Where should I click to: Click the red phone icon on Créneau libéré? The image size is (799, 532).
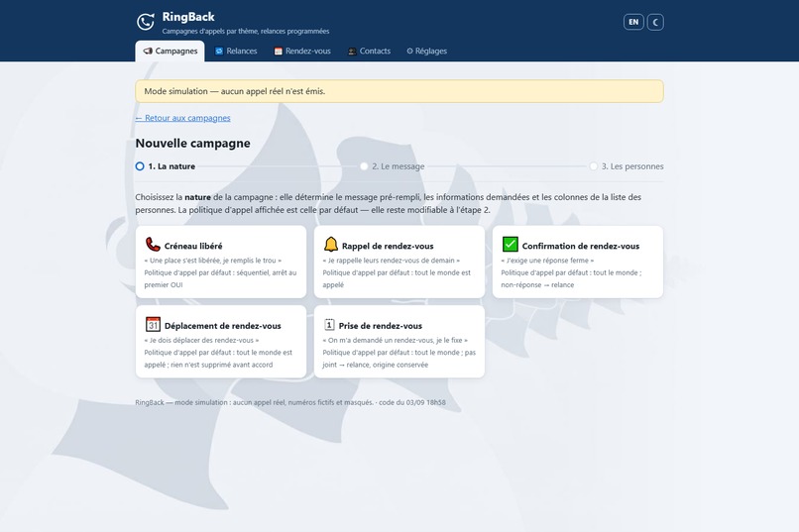pyautogui.click(x=153, y=245)
